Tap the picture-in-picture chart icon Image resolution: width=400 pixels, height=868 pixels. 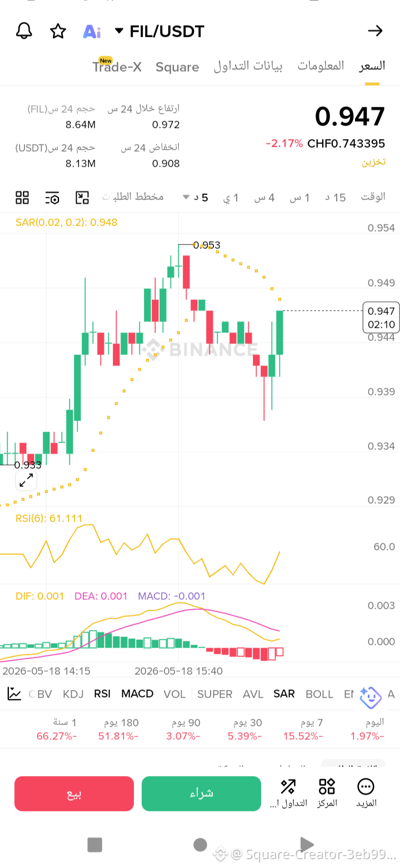point(82,197)
